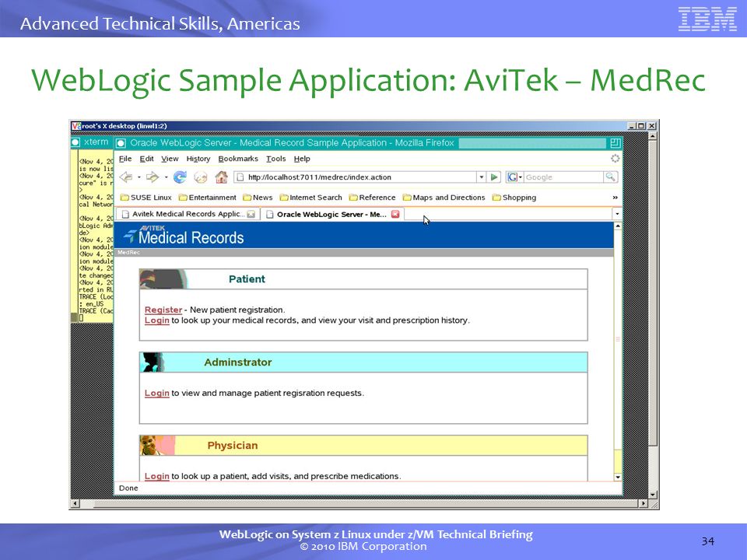Show more bookmarks chevron
The width and height of the screenshot is (747, 560).
click(x=615, y=197)
